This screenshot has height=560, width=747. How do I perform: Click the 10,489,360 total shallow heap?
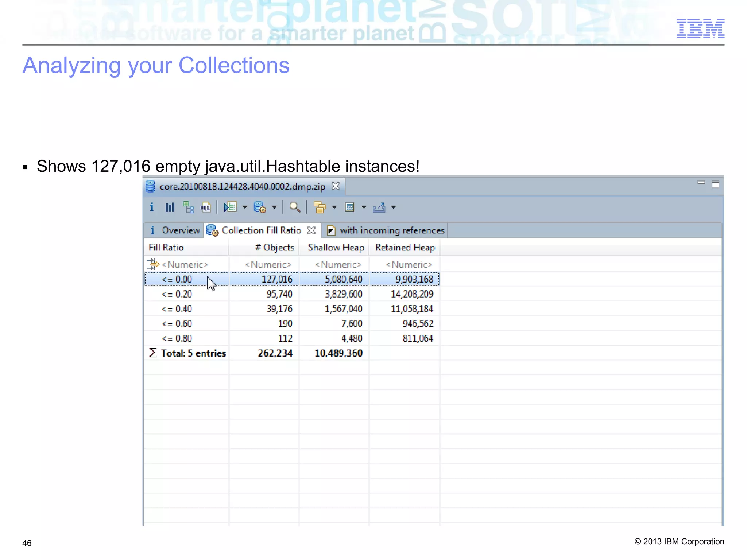pyautogui.click(x=338, y=353)
